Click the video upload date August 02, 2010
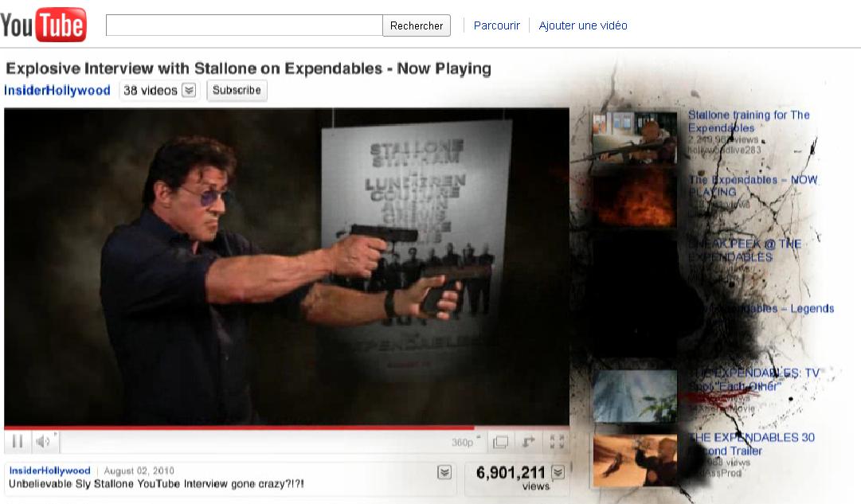Screen dimensions: 861x504 [x=139, y=471]
